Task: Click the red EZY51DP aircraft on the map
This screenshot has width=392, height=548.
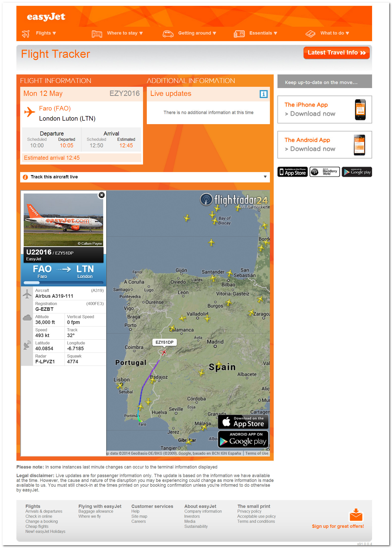Action: coord(164,352)
